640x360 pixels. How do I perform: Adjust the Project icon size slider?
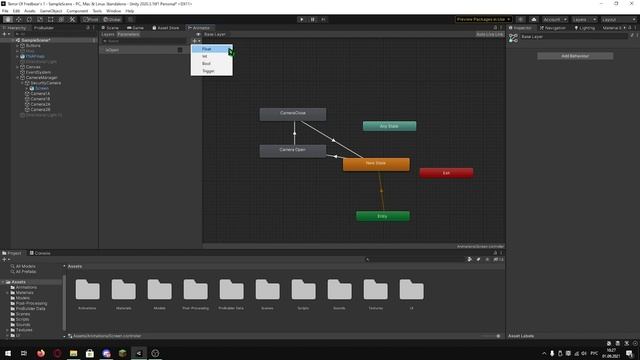click(491, 336)
